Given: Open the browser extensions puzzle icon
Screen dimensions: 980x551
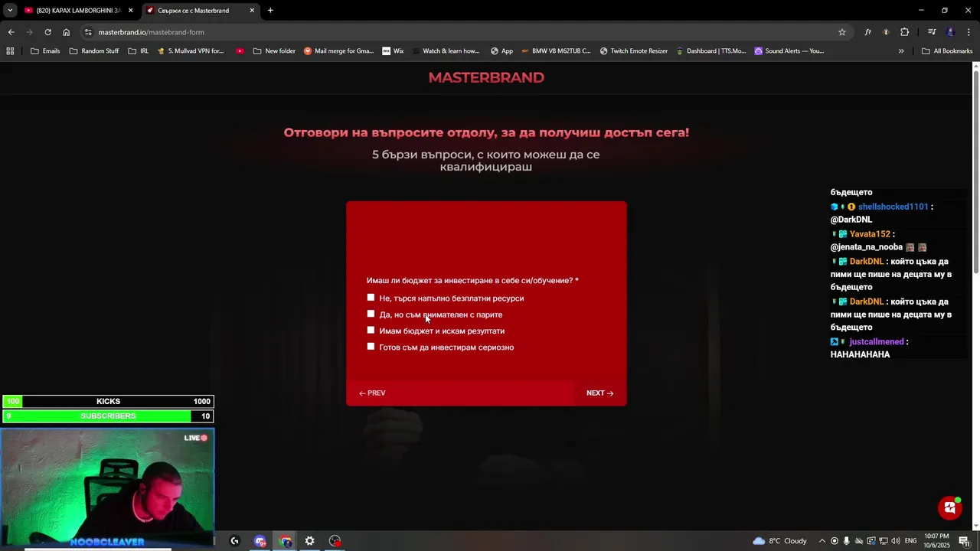Looking at the screenshot, I should pos(905,32).
